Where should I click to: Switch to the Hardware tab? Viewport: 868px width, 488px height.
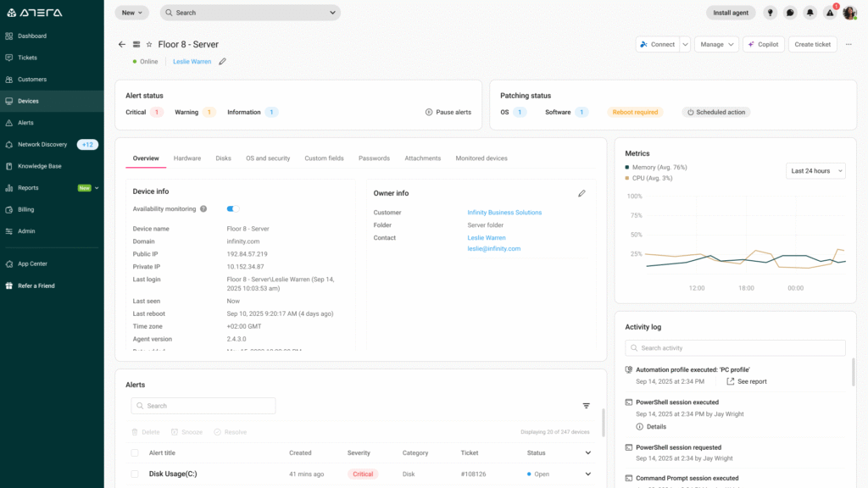tap(186, 158)
